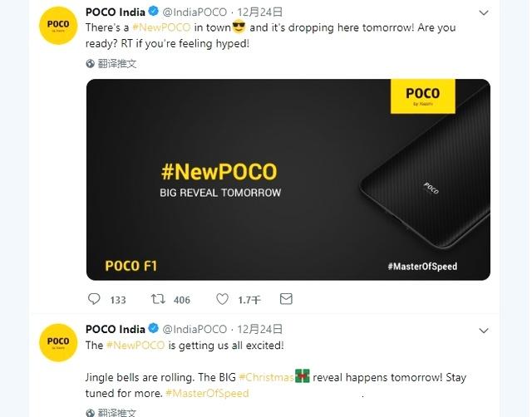Click 翻译推文 under the second tweet
Viewport: 532px width, 417px height.
[117, 411]
